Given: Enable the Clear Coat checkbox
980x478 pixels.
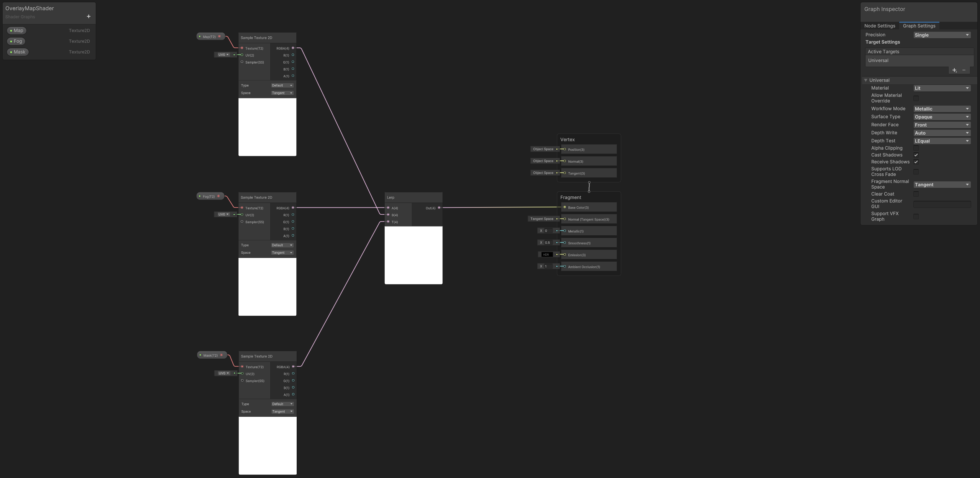Looking at the screenshot, I should point(916,194).
